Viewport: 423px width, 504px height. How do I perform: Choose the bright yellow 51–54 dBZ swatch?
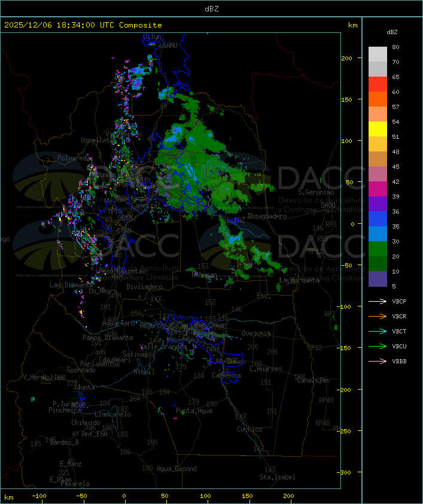[x=378, y=129]
